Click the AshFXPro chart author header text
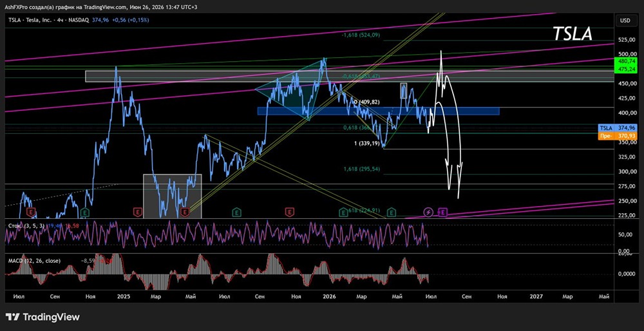644x331 pixels. [100, 7]
